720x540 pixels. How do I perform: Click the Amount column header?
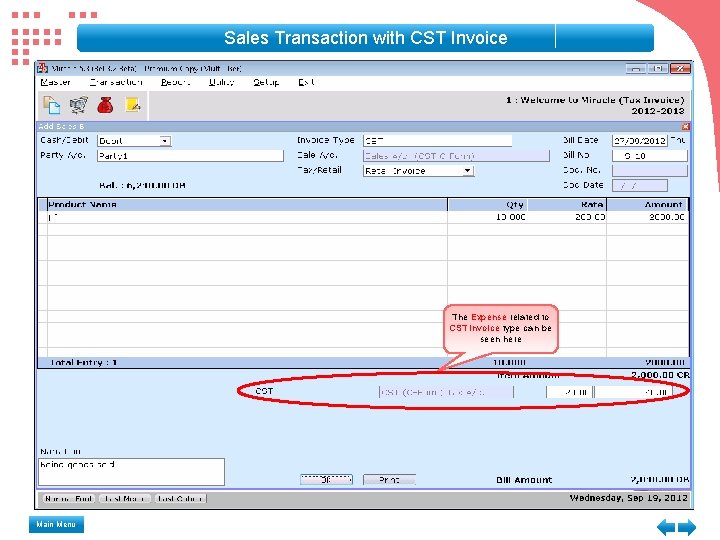(x=647, y=204)
